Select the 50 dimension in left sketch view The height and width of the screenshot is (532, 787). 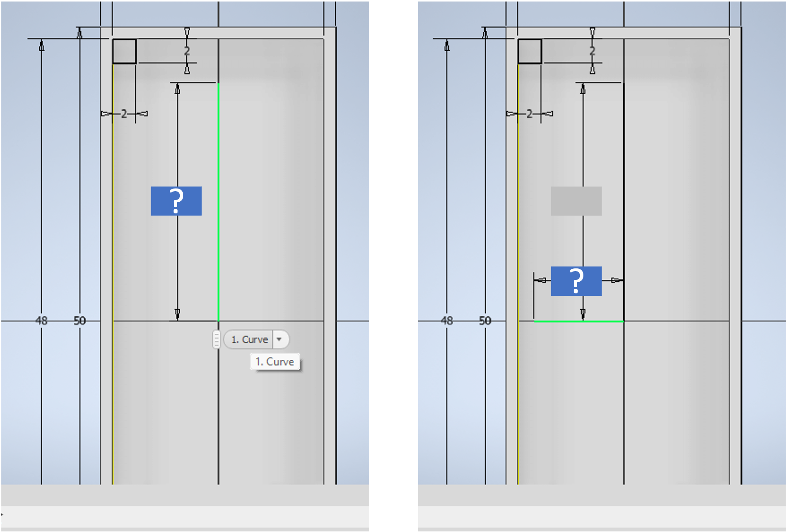pyautogui.click(x=80, y=321)
